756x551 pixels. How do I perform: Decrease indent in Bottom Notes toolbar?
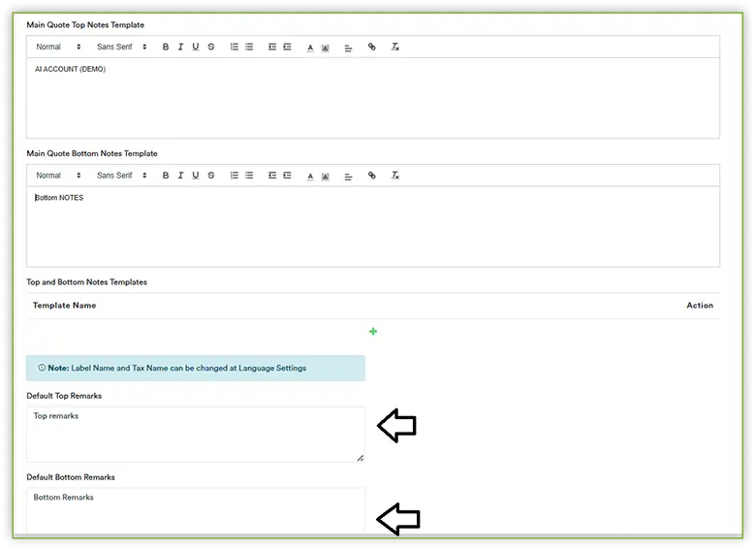tap(272, 176)
